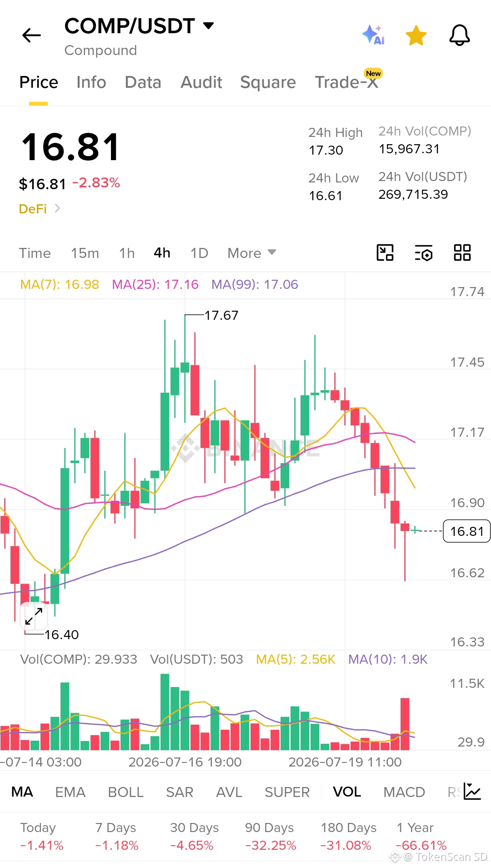Click the 1 Year -66.61% performance
Image resolution: width=491 pixels, height=868 pixels.
pos(421,836)
